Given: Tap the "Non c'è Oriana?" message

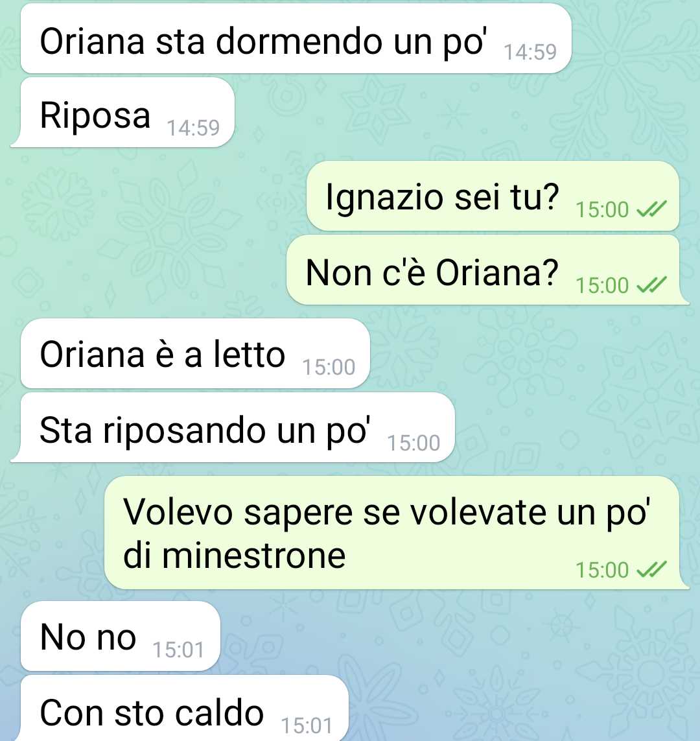Looking at the screenshot, I should [487, 270].
